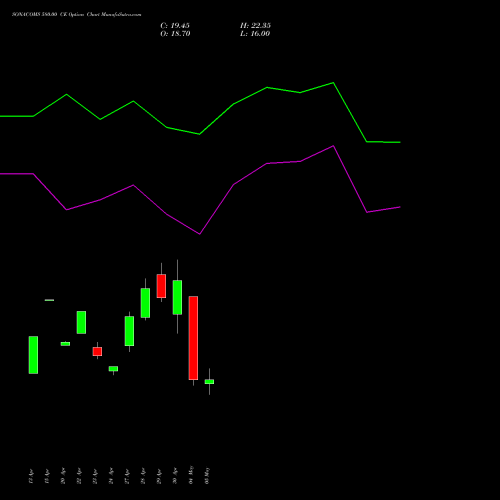Screen dimensions: 500x500
Task: Click the purple indicator line
Action: pos(200,233)
